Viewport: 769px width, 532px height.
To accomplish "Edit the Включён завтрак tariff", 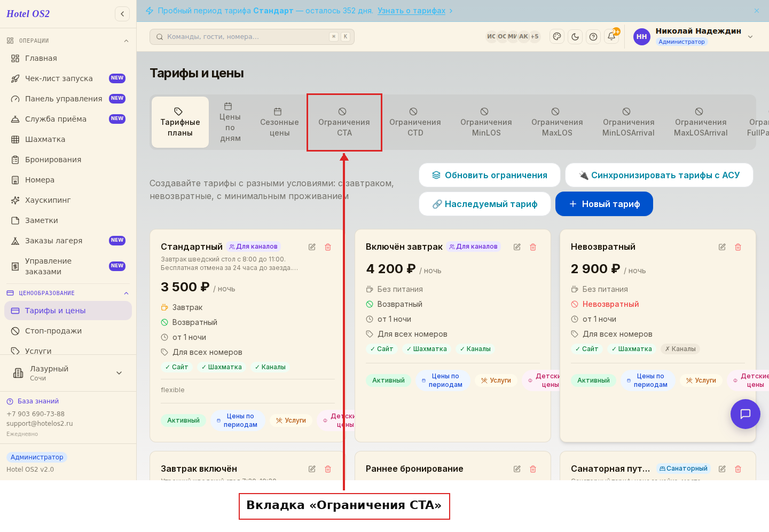I will (x=517, y=247).
